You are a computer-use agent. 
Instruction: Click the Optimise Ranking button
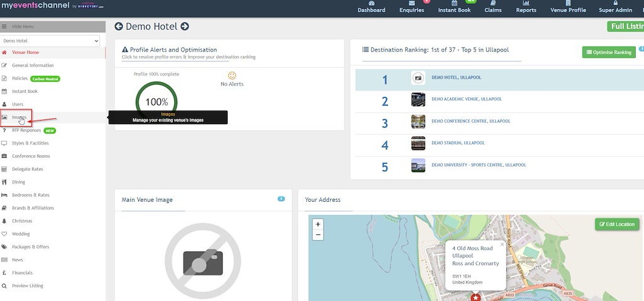(609, 52)
